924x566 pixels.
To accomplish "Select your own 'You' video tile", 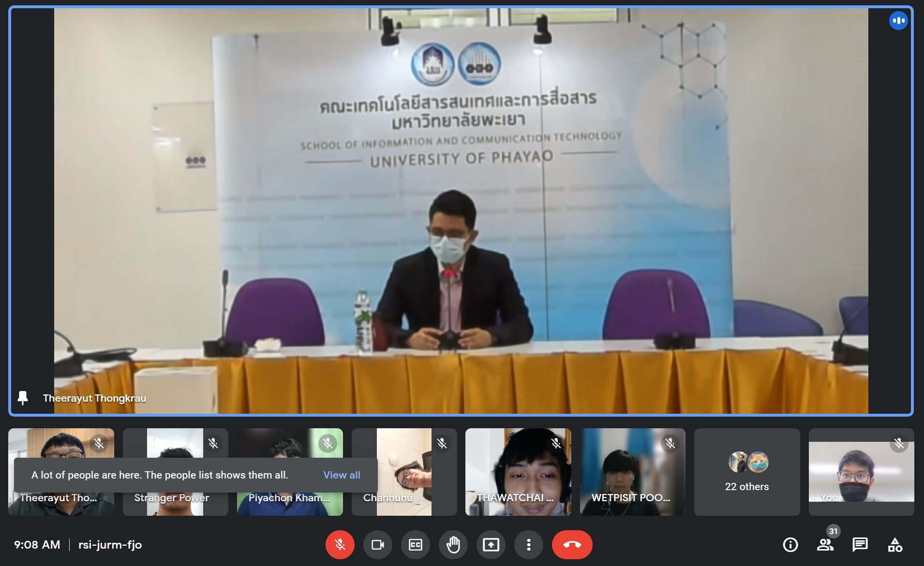I will (861, 472).
